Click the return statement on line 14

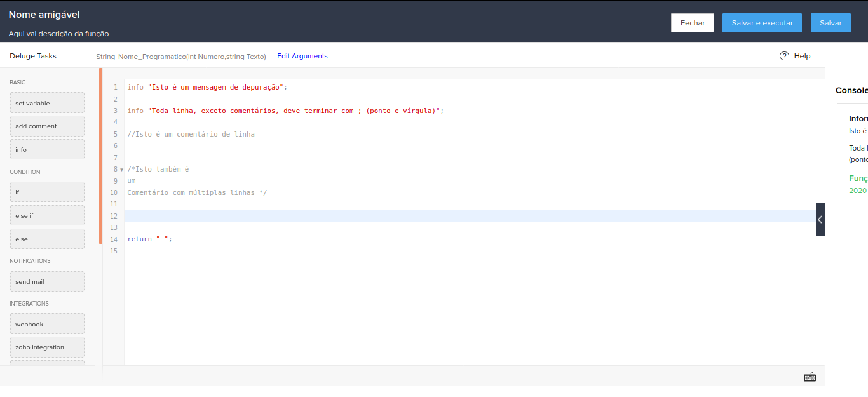click(x=149, y=239)
